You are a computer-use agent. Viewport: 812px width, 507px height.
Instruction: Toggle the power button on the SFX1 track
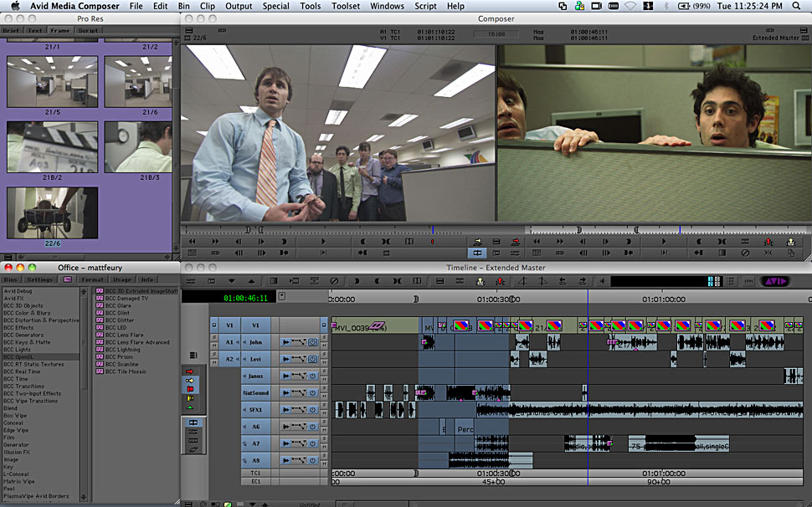point(313,410)
